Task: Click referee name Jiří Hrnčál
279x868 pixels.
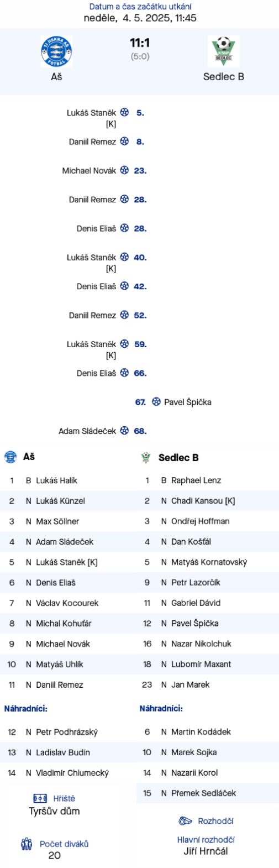Action: pos(206,851)
